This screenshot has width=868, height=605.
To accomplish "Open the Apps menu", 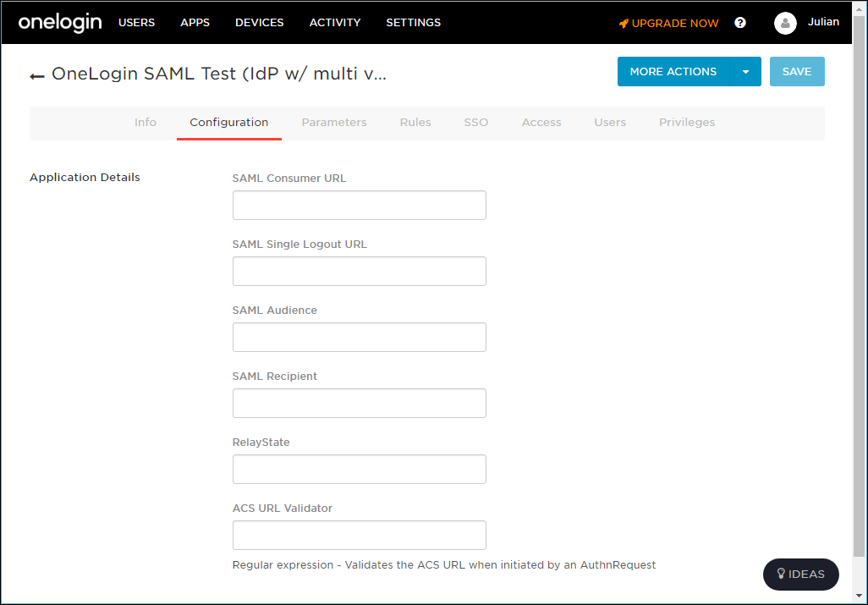I will (195, 23).
